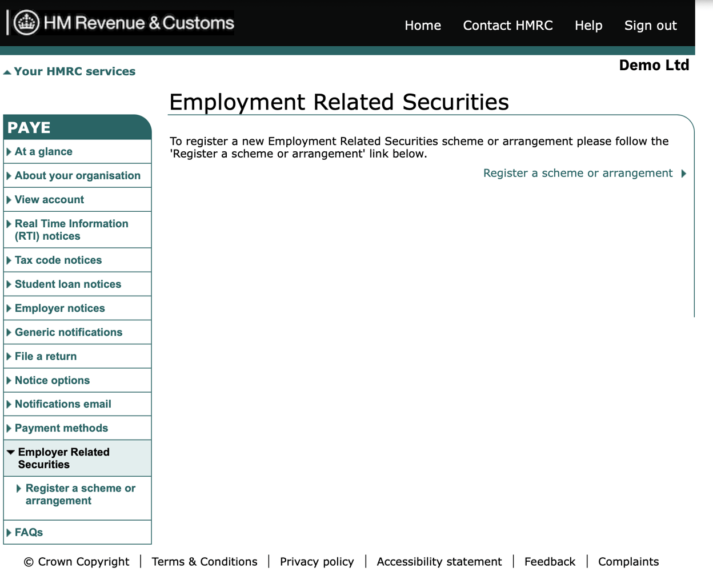
Task: Open the Help navigation item
Action: tap(588, 25)
